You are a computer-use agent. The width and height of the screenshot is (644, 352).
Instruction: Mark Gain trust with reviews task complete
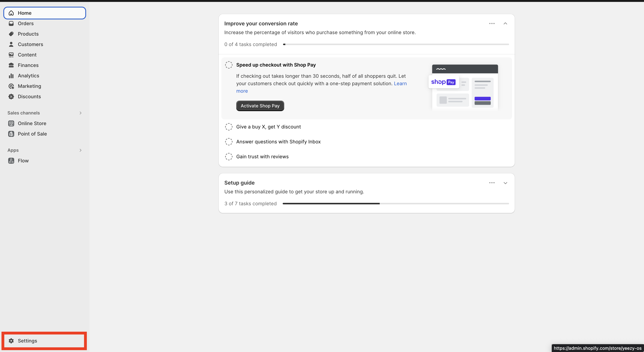[228, 157]
